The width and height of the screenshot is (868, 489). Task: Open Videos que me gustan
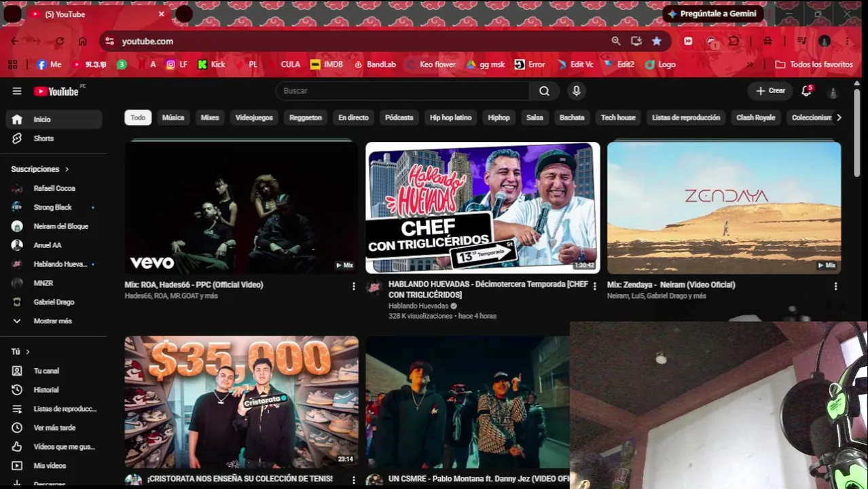pyautogui.click(x=54, y=447)
